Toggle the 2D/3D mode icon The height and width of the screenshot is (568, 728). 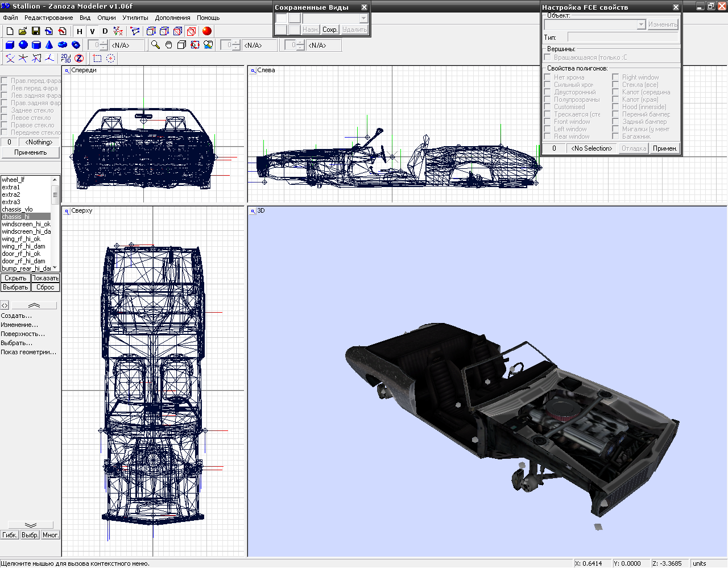(66, 58)
